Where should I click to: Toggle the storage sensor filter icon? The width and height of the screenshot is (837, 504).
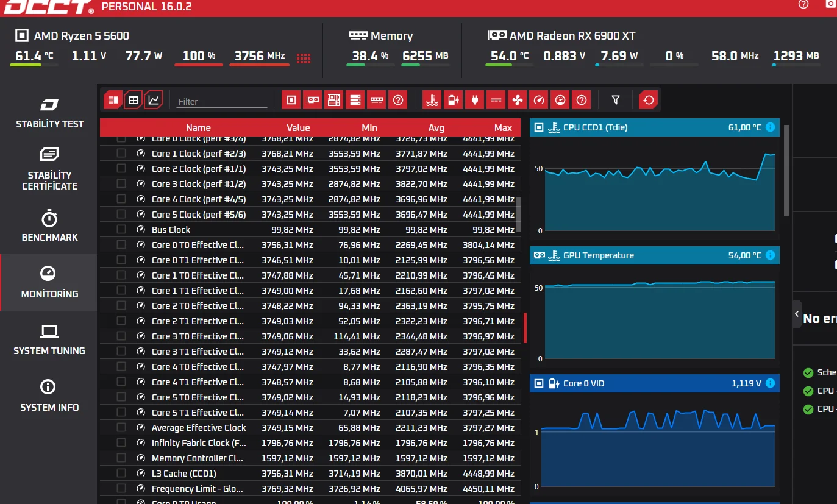(x=355, y=99)
